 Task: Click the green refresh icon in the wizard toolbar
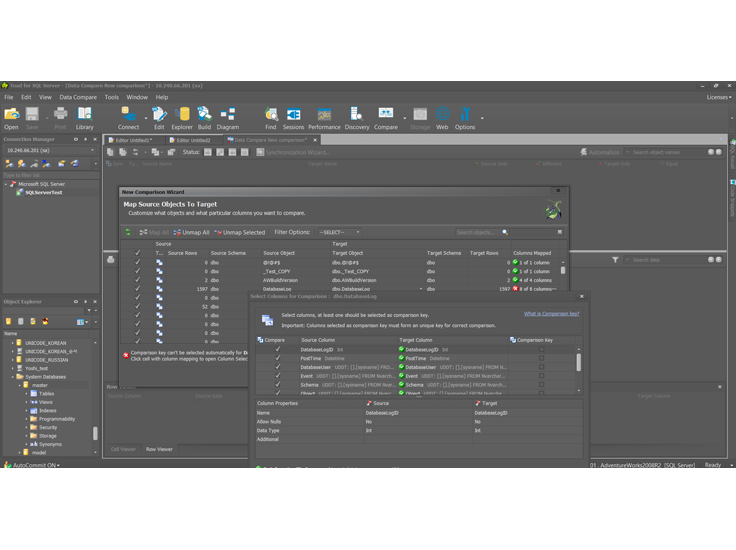pos(128,232)
